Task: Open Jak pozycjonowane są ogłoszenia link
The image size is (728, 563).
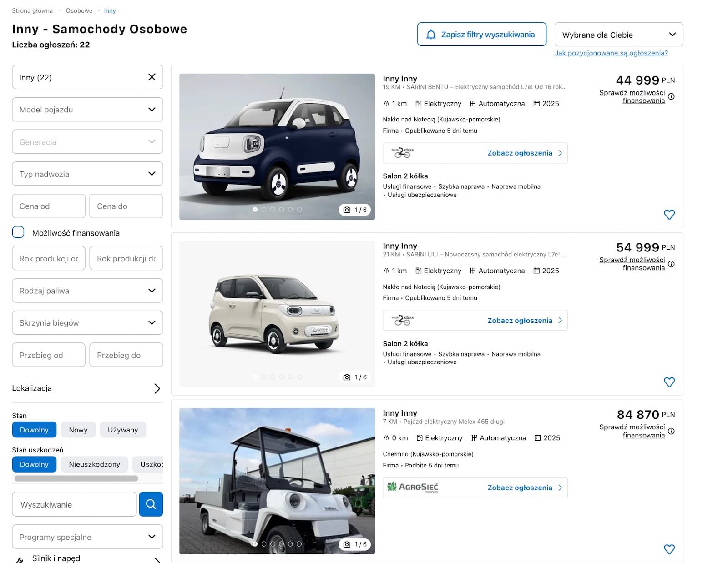Action: (x=611, y=53)
